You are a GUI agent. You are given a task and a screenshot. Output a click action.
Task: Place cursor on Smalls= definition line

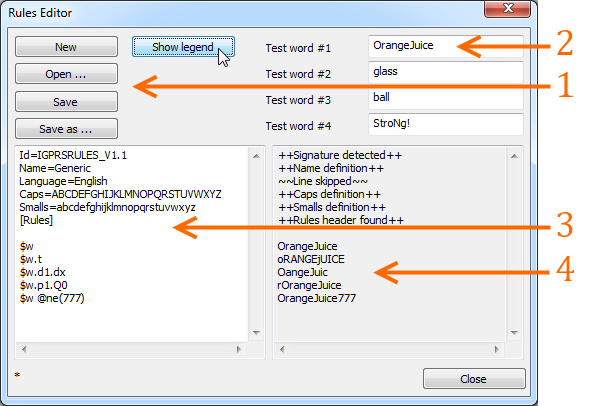pos(107,207)
